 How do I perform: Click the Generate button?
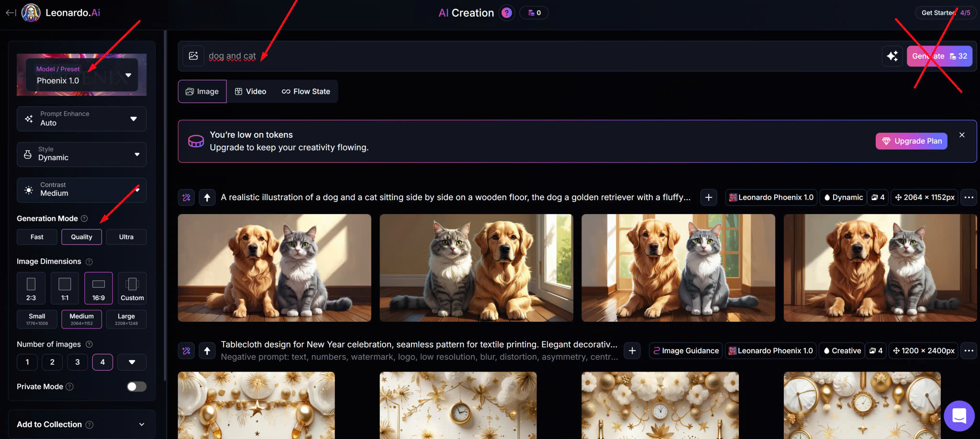pos(939,56)
